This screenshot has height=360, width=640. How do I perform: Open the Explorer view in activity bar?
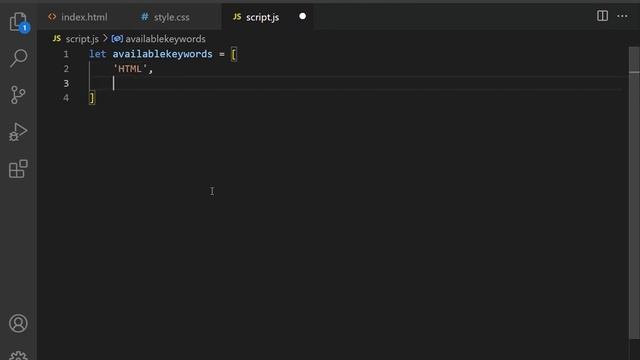point(18,21)
